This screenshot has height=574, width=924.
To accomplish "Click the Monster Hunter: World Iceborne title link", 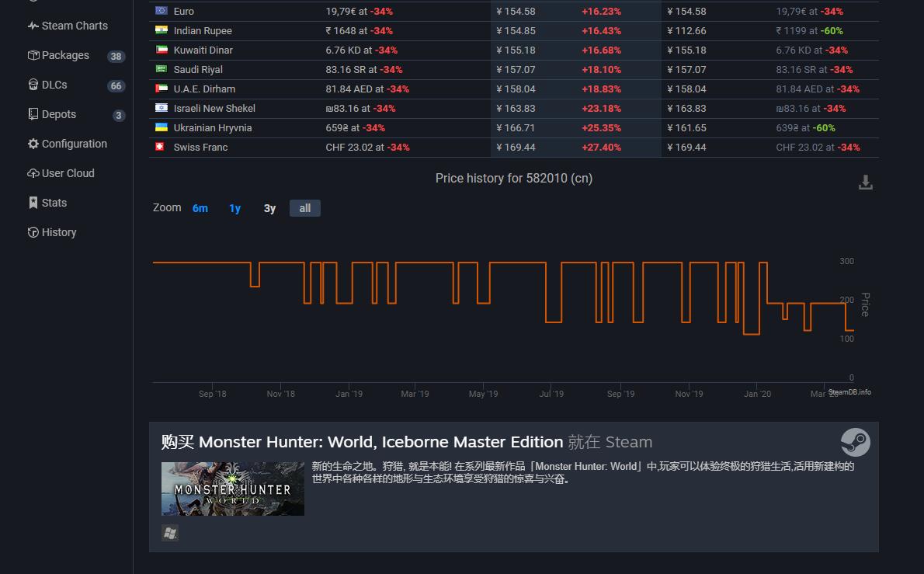I will click(380, 441).
